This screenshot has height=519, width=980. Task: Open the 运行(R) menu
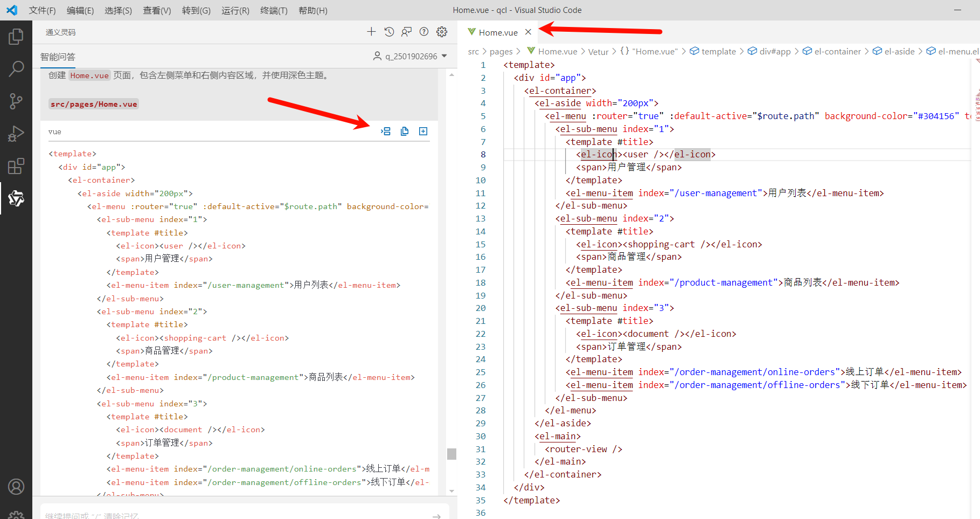click(x=235, y=10)
